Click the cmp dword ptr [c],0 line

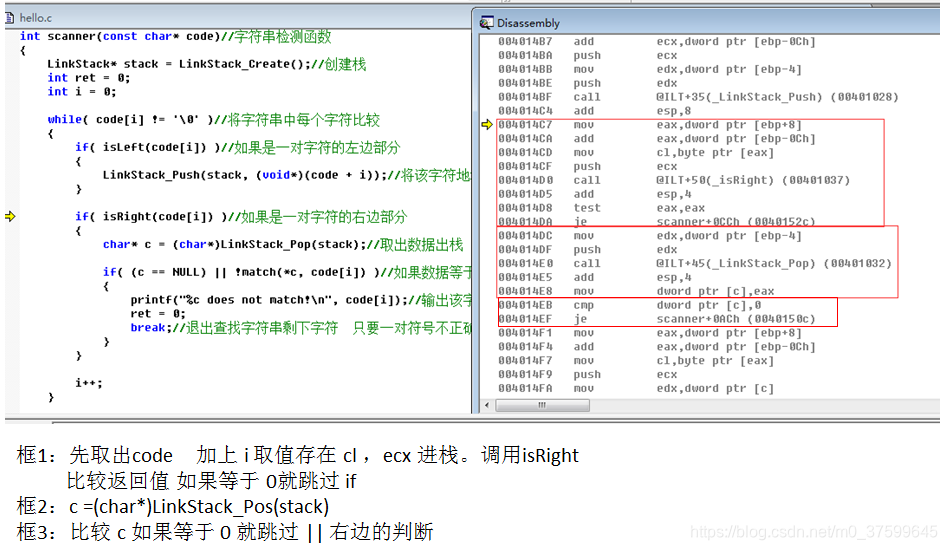coord(630,305)
